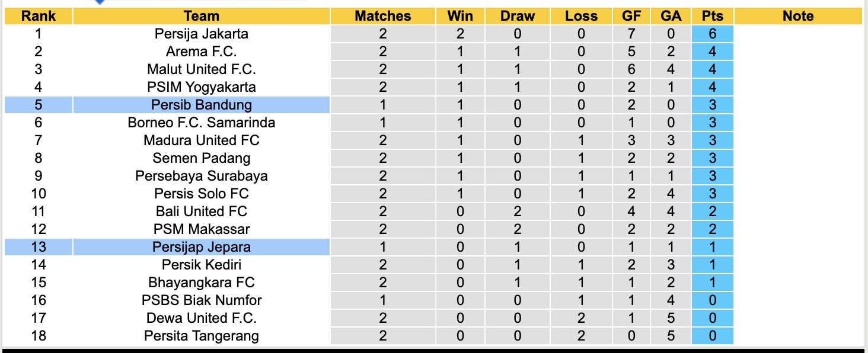Select the Win column header
The width and height of the screenshot is (868, 353).
point(460,16)
